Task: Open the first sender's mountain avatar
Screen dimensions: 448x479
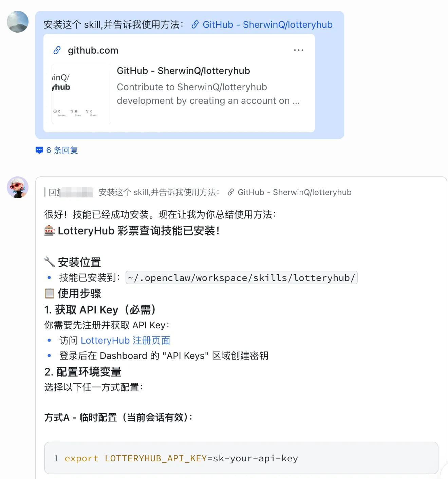Action: point(18,22)
